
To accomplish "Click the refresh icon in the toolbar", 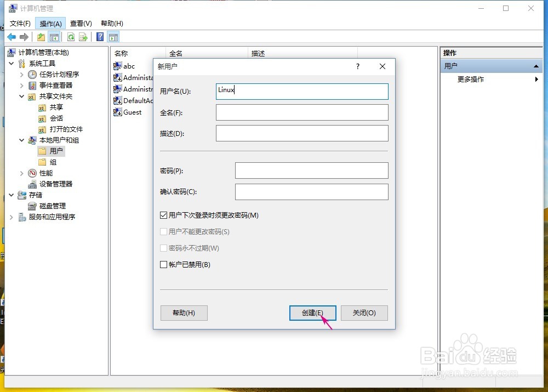I will pos(71,37).
